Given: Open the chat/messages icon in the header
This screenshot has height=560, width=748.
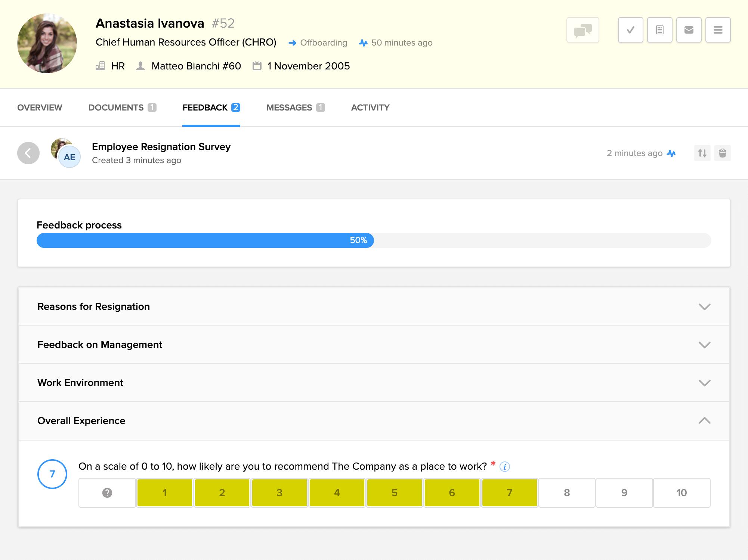Looking at the screenshot, I should (582, 29).
